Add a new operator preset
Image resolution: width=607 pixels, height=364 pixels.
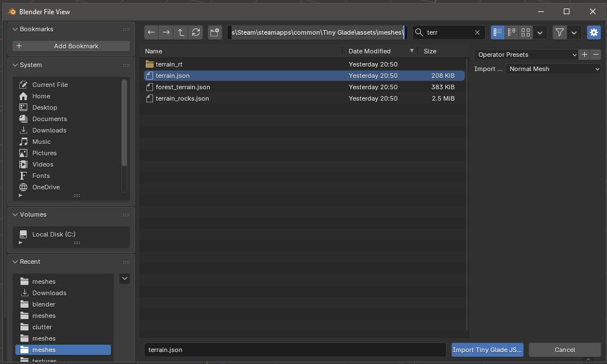[585, 55]
